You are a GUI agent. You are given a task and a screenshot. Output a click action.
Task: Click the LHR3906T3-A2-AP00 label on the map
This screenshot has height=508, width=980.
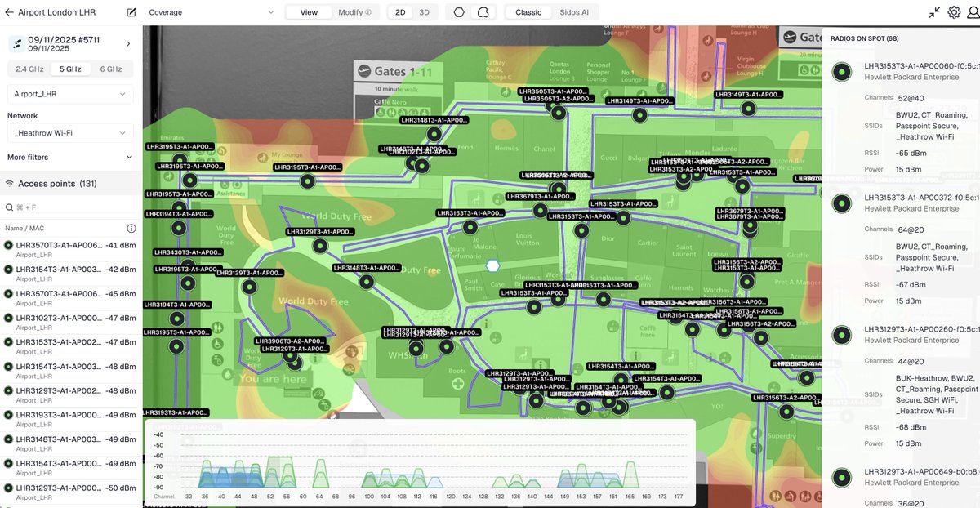point(291,341)
